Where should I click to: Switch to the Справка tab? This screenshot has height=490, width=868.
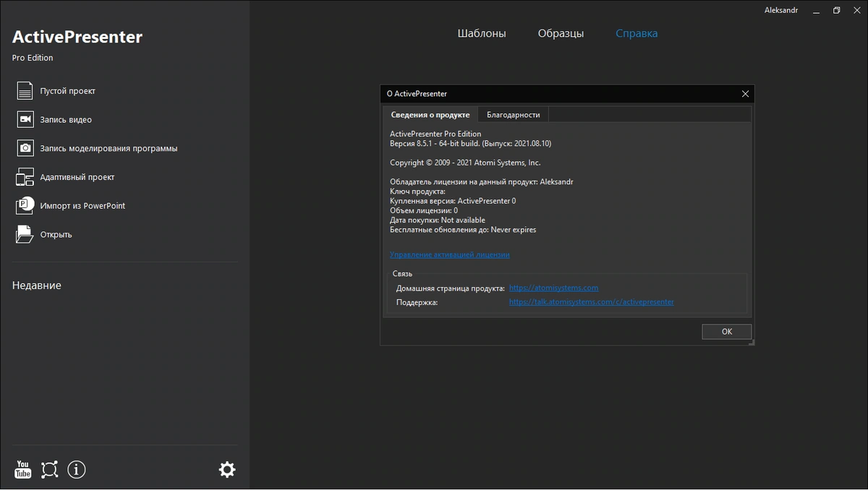pos(637,33)
